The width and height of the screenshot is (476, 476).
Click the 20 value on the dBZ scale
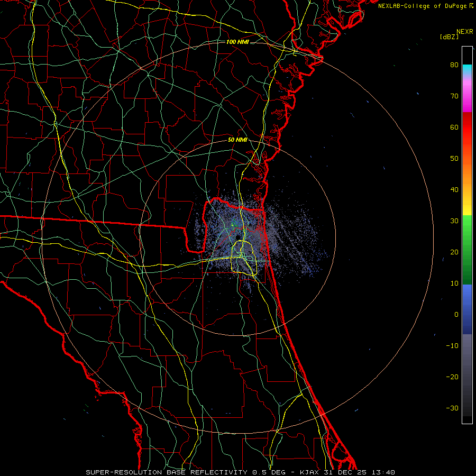[454, 252]
